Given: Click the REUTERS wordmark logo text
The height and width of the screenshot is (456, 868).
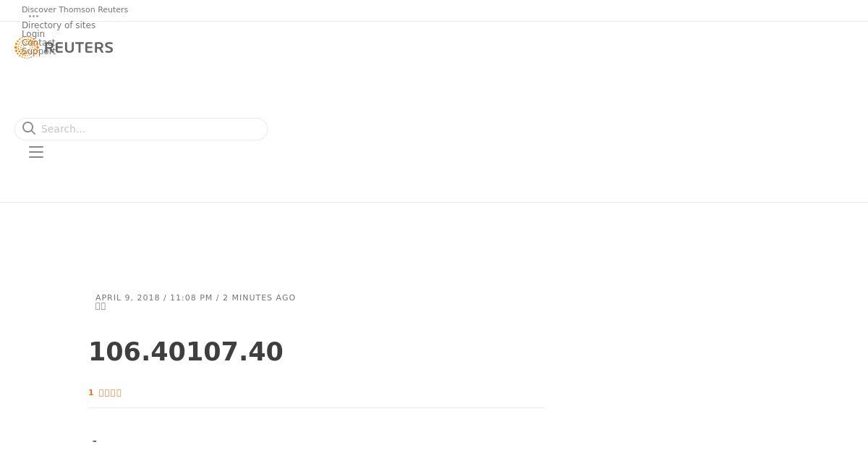Looking at the screenshot, I should tap(79, 48).
